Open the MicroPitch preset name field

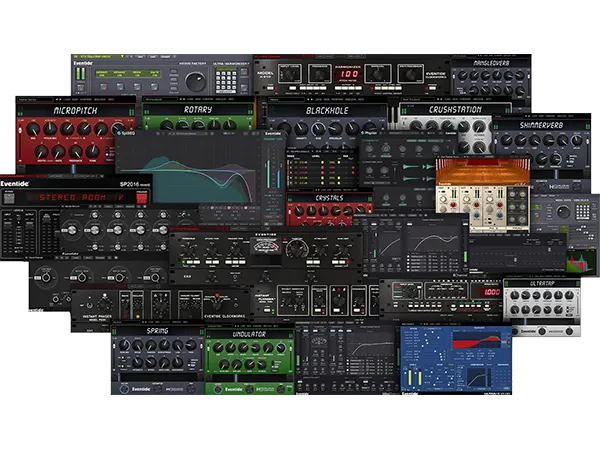34,99
